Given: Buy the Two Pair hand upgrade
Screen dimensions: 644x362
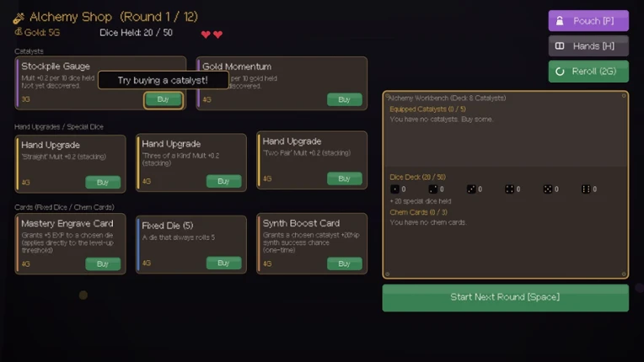Looking at the screenshot, I should (x=344, y=178).
